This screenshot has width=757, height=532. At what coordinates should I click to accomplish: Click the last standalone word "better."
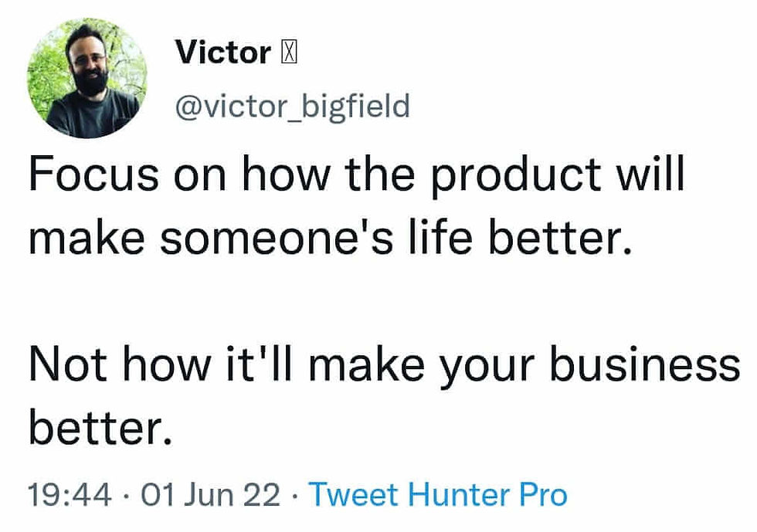(100, 428)
